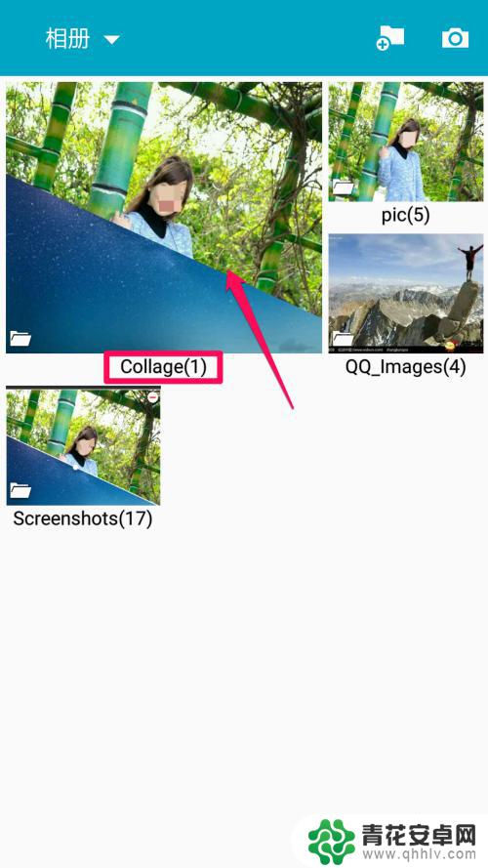Open the camera from the header
The image size is (488, 868).
click(455, 38)
